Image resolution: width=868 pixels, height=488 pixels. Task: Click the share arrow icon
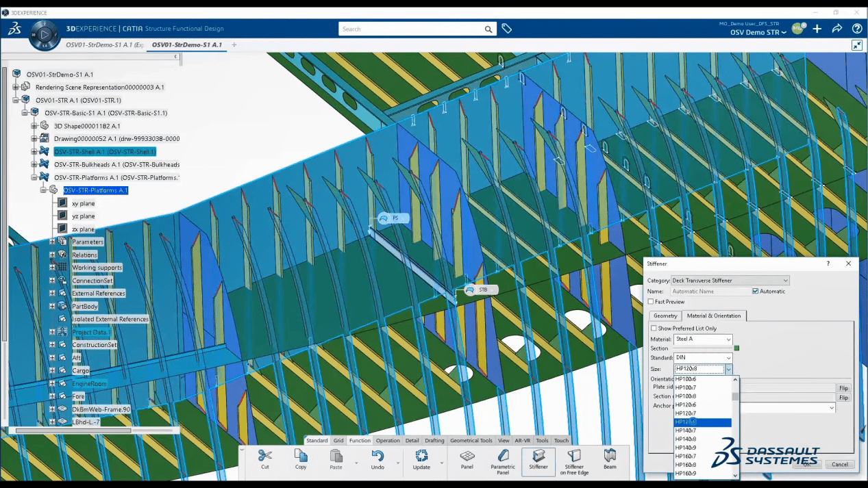pos(836,29)
